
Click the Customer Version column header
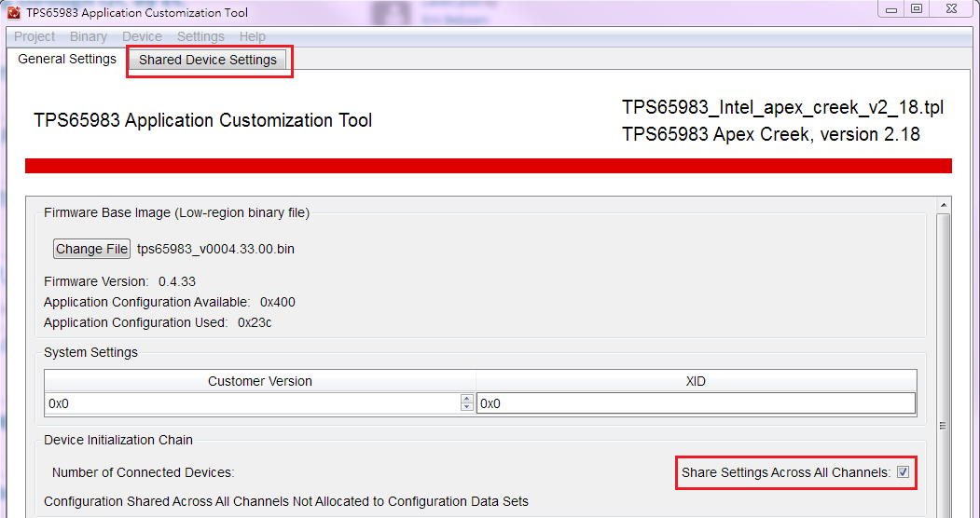[x=260, y=381]
